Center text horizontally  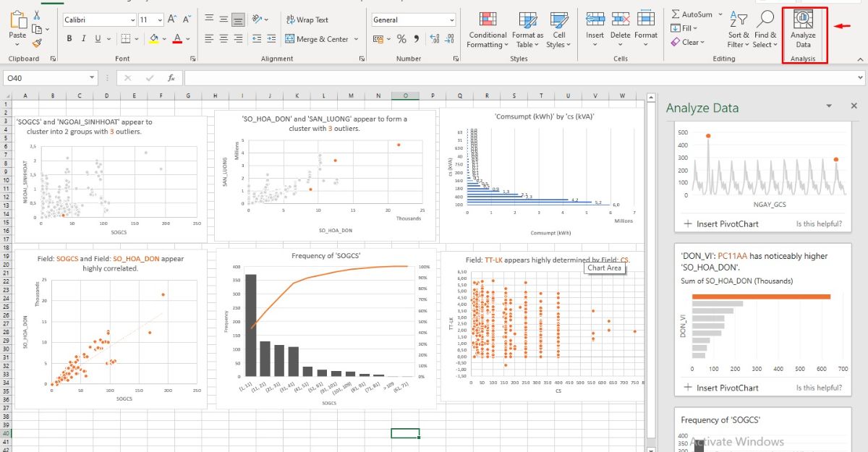[x=224, y=39]
